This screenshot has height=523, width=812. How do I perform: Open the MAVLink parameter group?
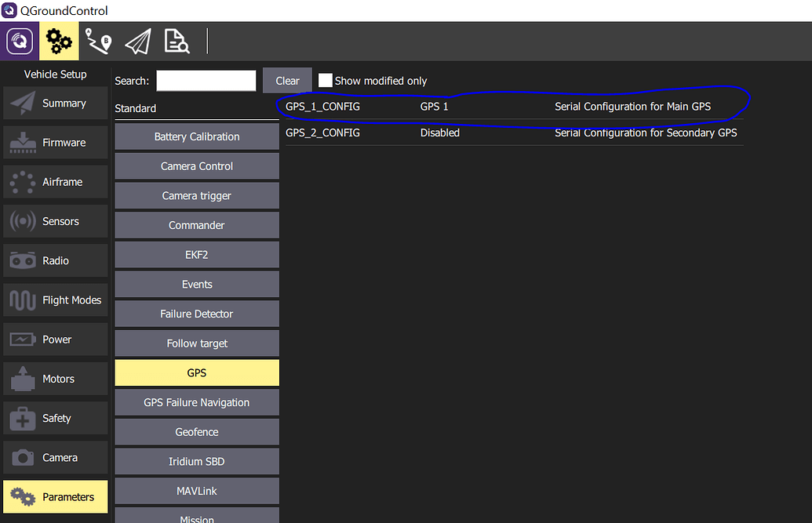click(x=196, y=490)
